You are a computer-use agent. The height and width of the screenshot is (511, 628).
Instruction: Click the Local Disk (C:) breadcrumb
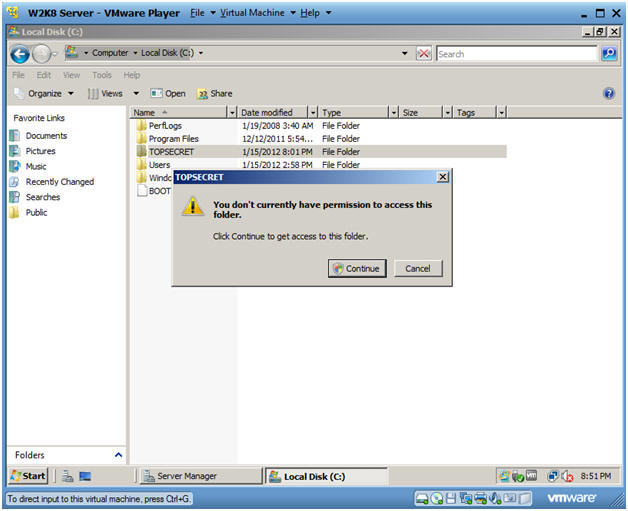click(x=167, y=53)
